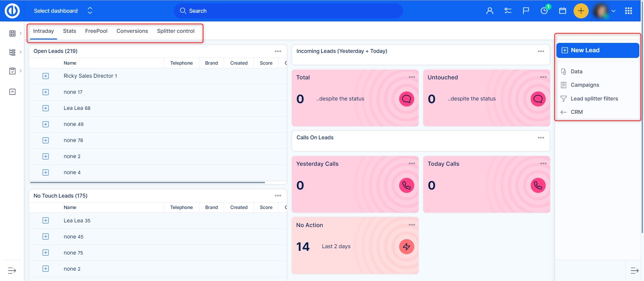The image size is (644, 281).
Task: Switch to the Stats tab
Action: [x=69, y=31]
